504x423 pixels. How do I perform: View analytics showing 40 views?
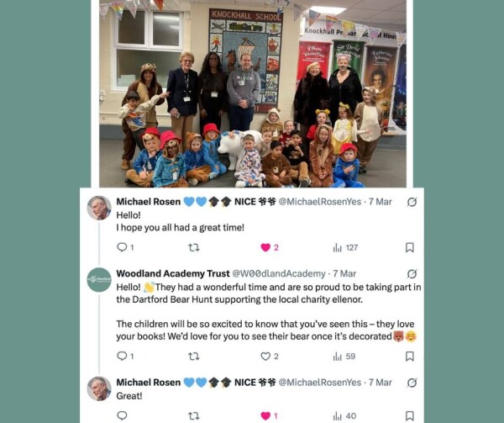click(344, 416)
